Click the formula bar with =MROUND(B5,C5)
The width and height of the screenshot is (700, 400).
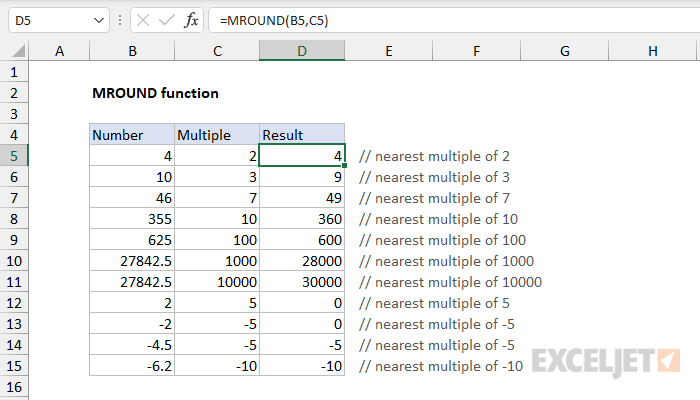coord(454,21)
